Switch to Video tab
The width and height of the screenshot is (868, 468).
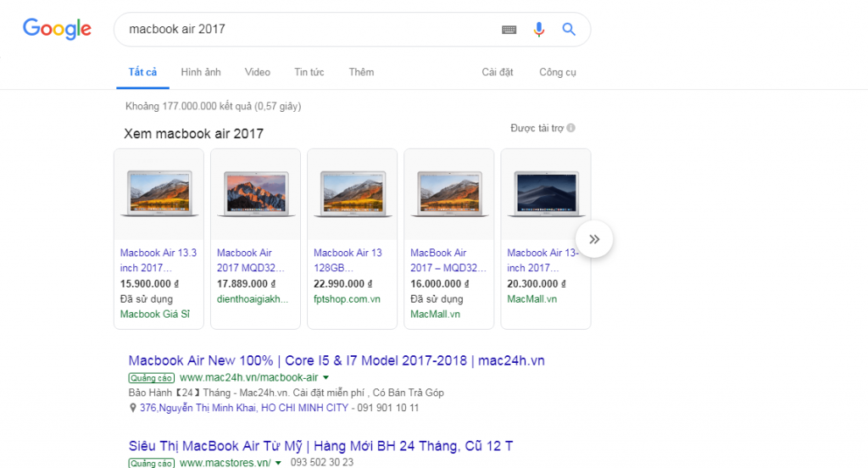coord(258,72)
